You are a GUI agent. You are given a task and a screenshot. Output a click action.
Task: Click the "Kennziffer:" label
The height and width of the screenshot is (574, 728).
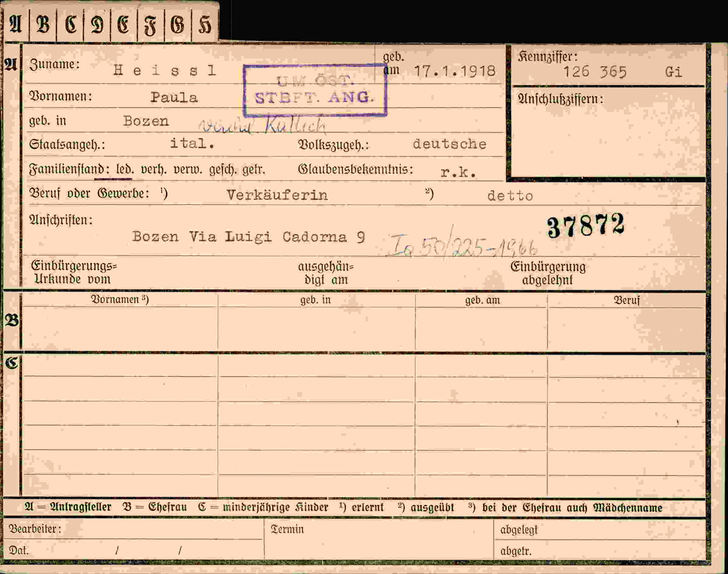coord(547,57)
